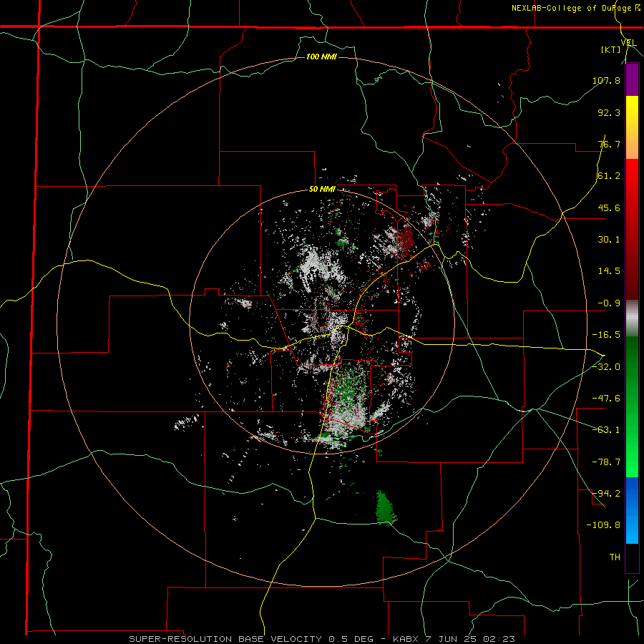Screen dimensions: 644x644
Task: Select the 14.5 velocity scale label
Action: 609,271
